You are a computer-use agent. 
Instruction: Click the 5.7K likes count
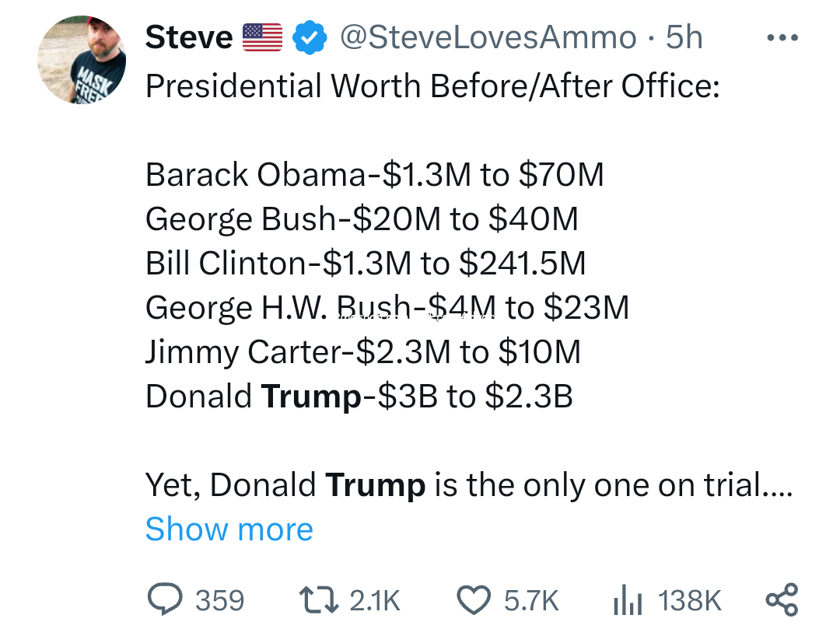tap(531, 600)
